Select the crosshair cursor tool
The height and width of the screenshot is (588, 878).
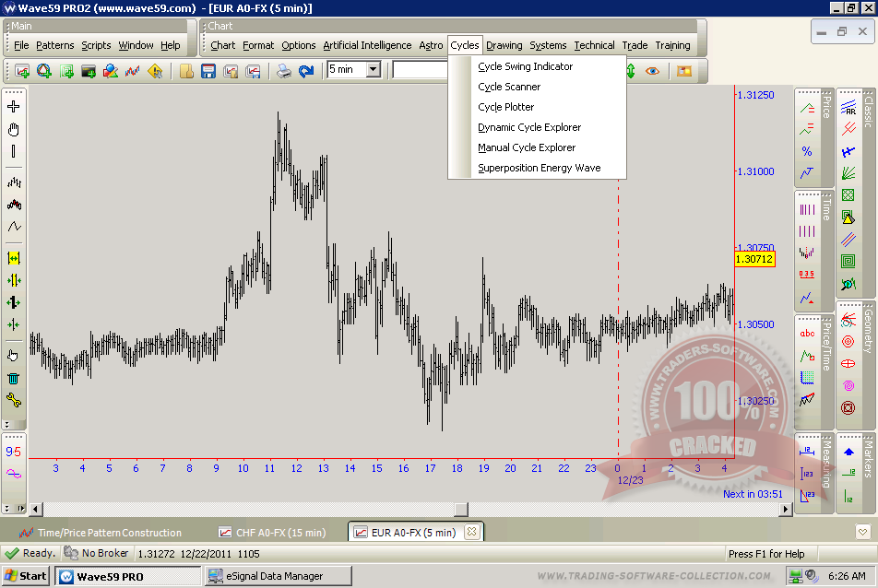14,107
